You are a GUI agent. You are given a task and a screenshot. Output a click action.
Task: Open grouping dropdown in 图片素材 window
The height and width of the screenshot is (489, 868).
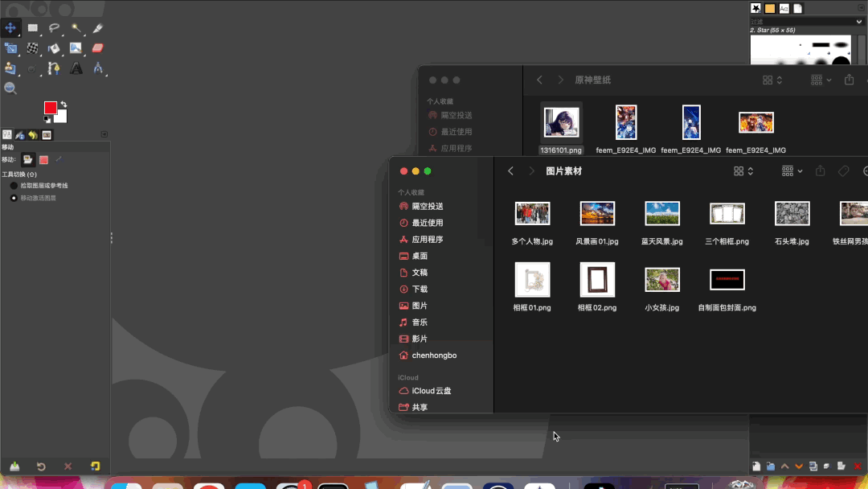[792, 171]
